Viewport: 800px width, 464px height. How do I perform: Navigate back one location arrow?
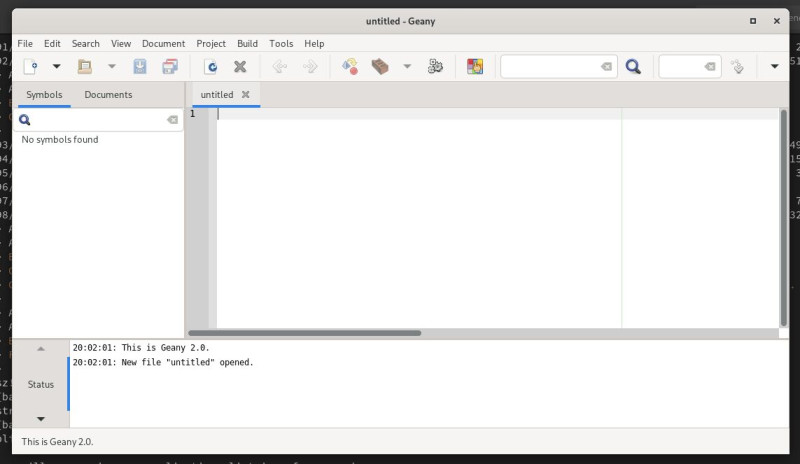point(280,66)
